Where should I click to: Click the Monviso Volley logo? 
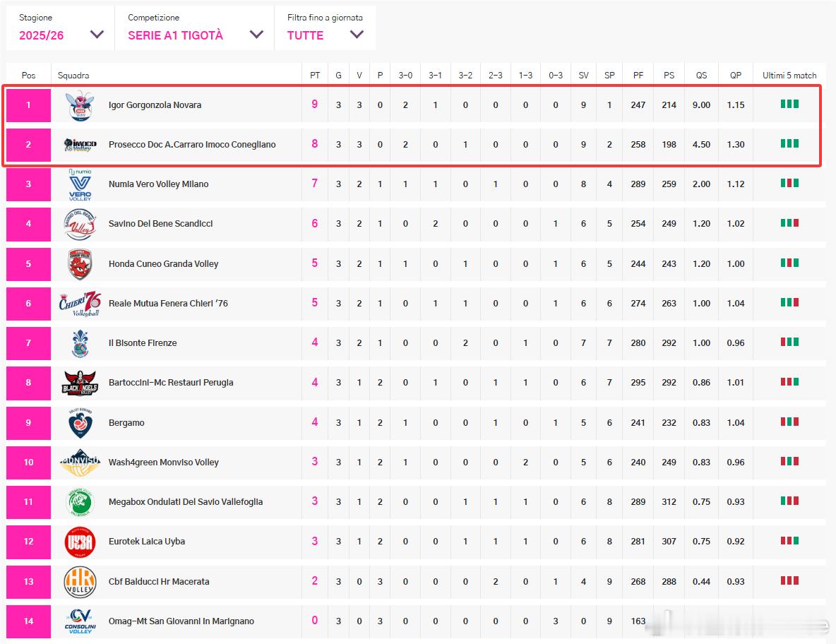80,463
